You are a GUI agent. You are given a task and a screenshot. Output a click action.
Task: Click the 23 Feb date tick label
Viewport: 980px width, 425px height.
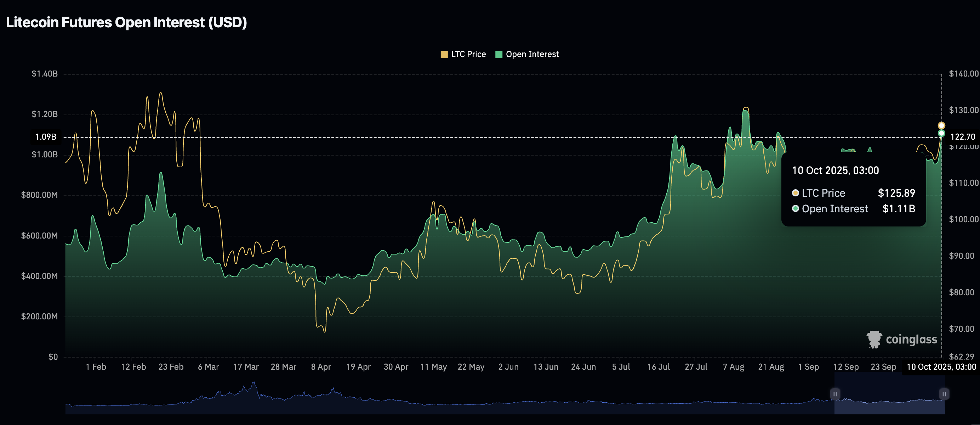pyautogui.click(x=171, y=367)
